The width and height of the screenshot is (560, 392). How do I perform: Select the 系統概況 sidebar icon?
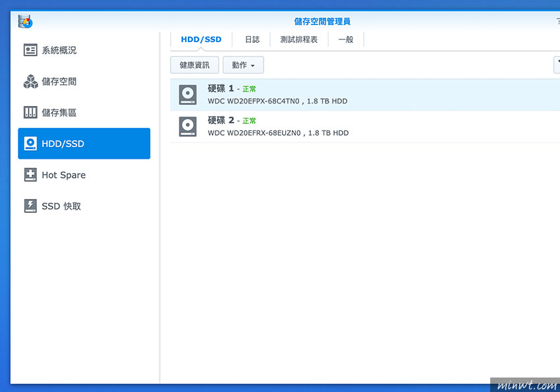tap(31, 49)
